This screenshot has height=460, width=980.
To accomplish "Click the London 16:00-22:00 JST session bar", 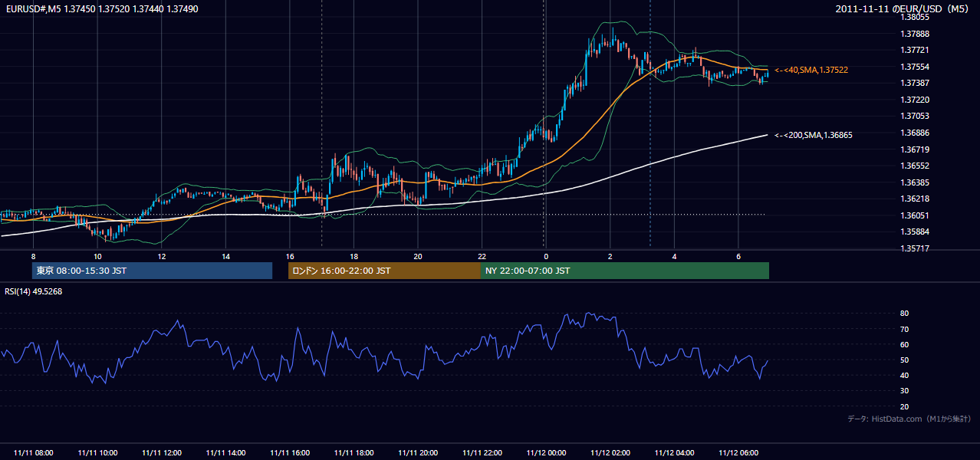I will click(x=384, y=271).
